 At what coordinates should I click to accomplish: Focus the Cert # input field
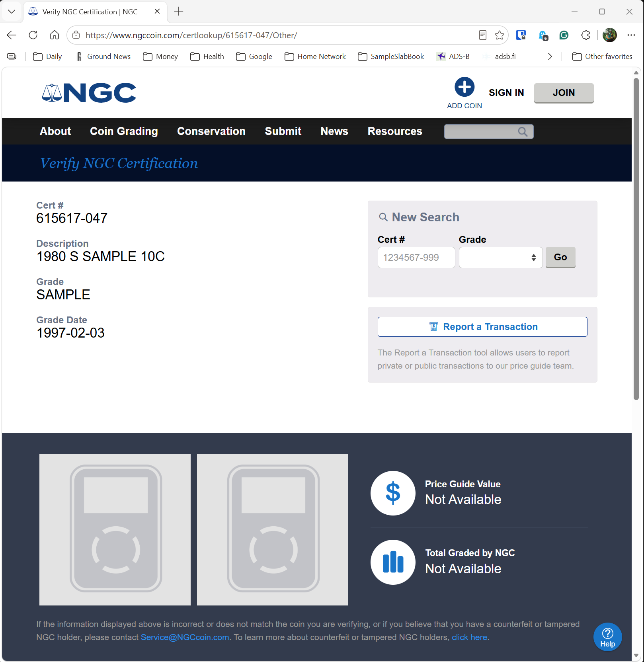click(x=416, y=258)
